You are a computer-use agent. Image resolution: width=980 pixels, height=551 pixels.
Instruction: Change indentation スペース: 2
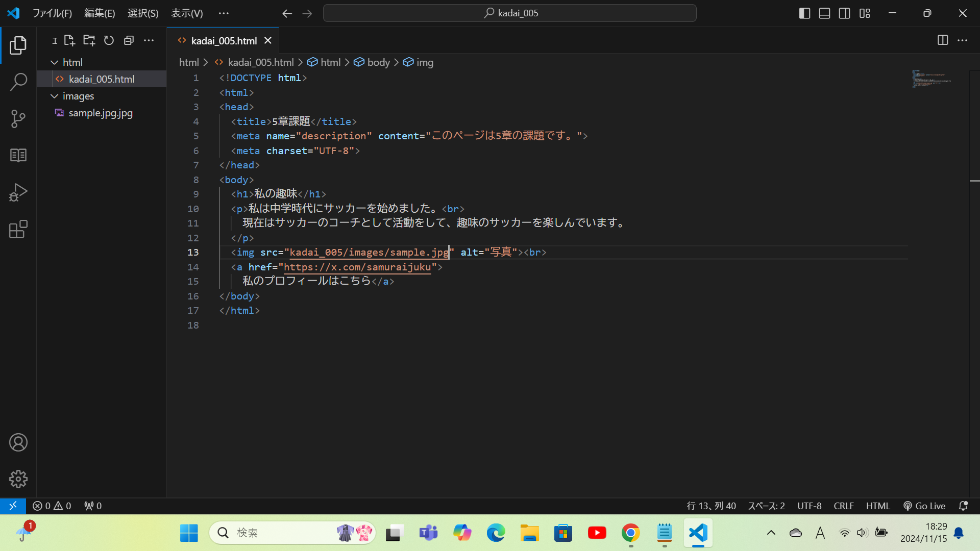pos(766,506)
